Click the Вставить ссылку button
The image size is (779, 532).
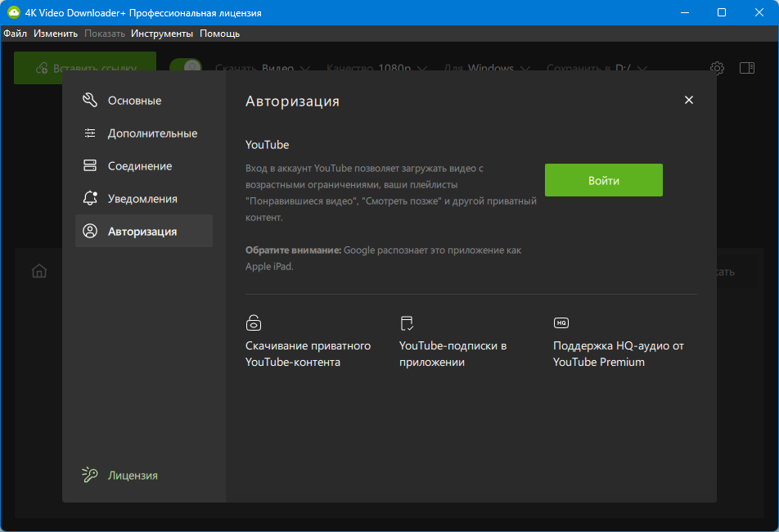click(x=85, y=68)
